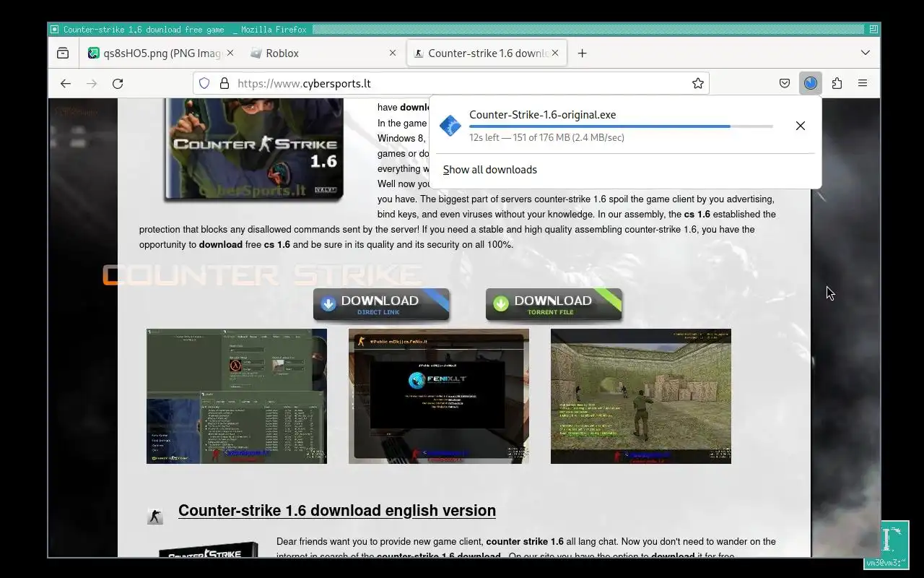Click Counter-Strike-1.6-original.exe file name
The image size is (924, 578).
(x=542, y=114)
